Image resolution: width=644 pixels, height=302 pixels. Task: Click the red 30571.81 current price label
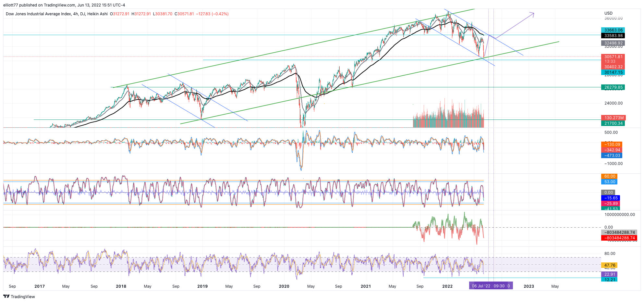pos(613,57)
